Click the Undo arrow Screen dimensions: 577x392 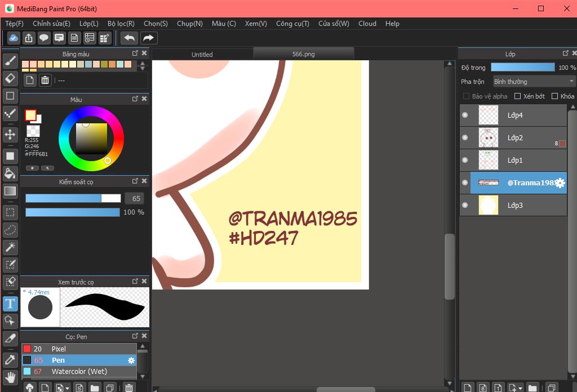pyautogui.click(x=129, y=38)
